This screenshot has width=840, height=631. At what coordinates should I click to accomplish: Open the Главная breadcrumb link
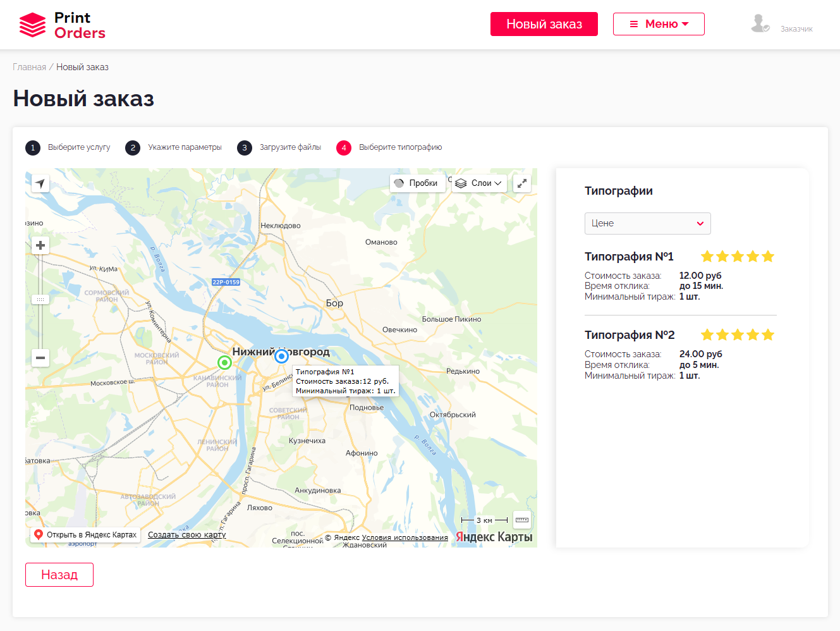click(29, 67)
